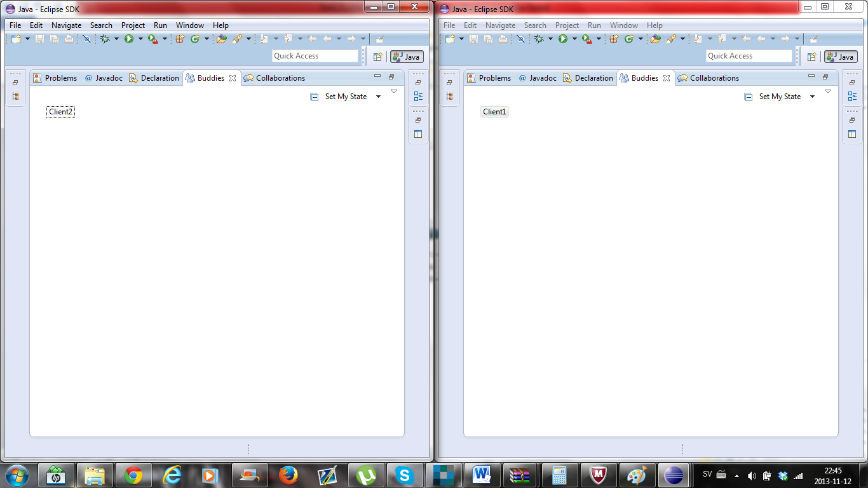The width and height of the screenshot is (868, 488).
Task: Click Open Perspective icon in right window
Action: click(811, 57)
